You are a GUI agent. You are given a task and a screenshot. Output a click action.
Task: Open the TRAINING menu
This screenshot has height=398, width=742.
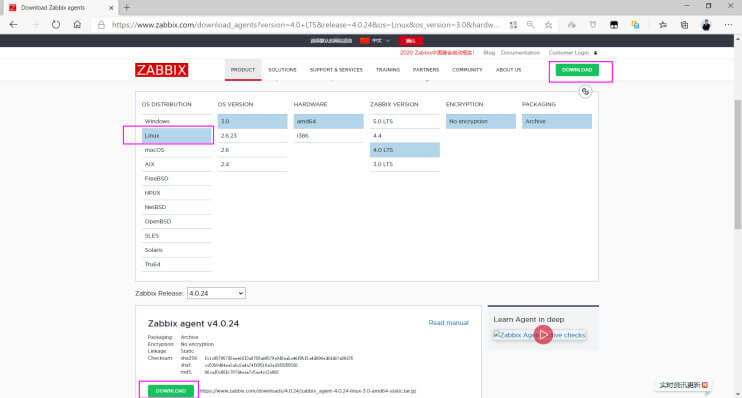388,70
